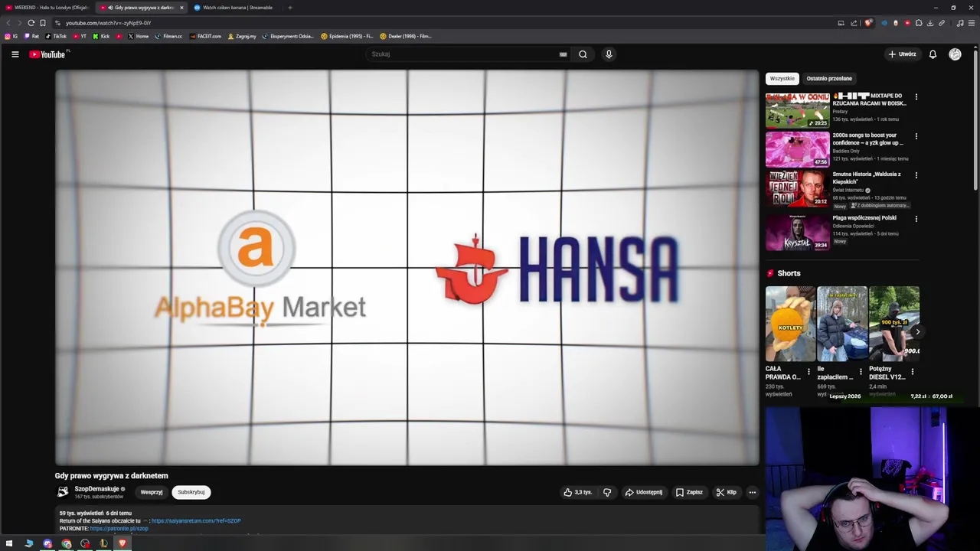Select the 'Wszystkie' filter chip
The width and height of the screenshot is (980, 551).
[x=782, y=78]
